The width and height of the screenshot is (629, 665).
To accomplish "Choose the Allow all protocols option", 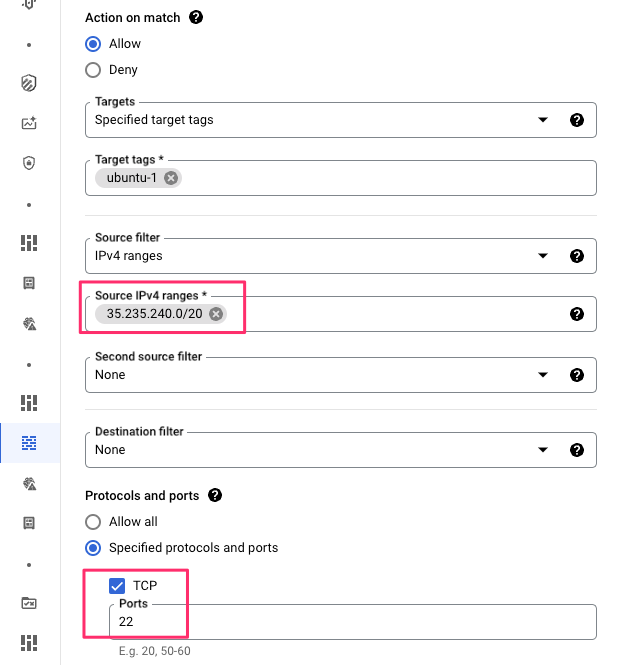I will click(93, 522).
